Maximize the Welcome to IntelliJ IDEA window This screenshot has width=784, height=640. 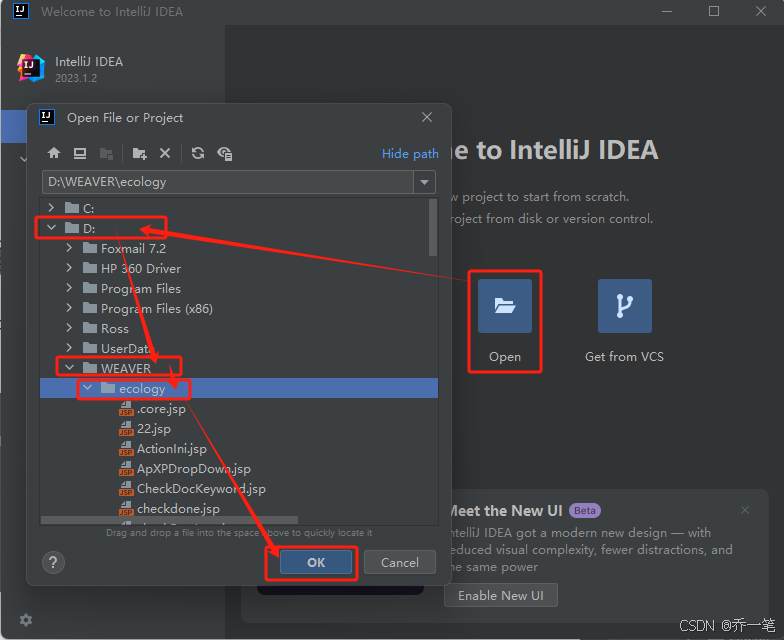(x=714, y=11)
